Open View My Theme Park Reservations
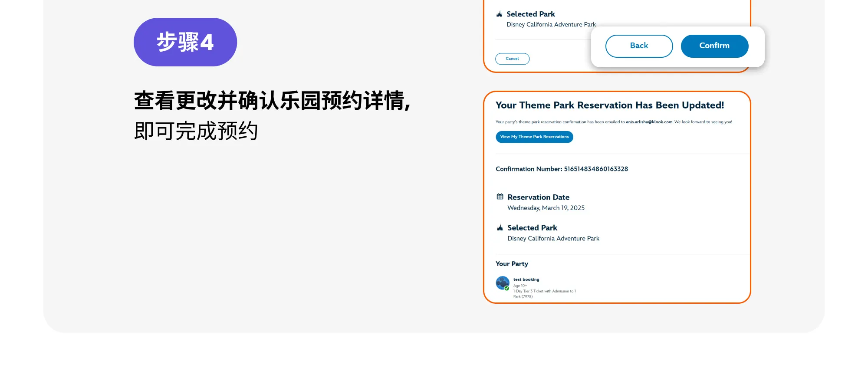868x368 pixels. coord(534,137)
